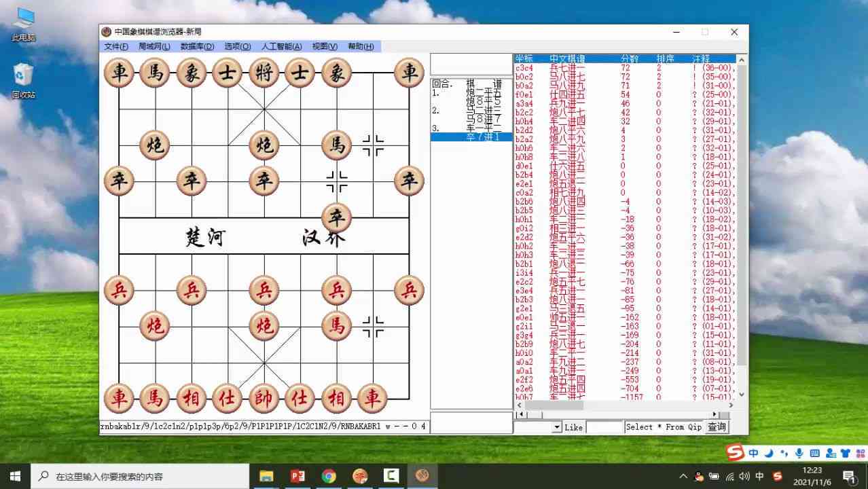The image size is (868, 489).
Task: Open PowerPoint from the taskbar
Action: (x=297, y=476)
